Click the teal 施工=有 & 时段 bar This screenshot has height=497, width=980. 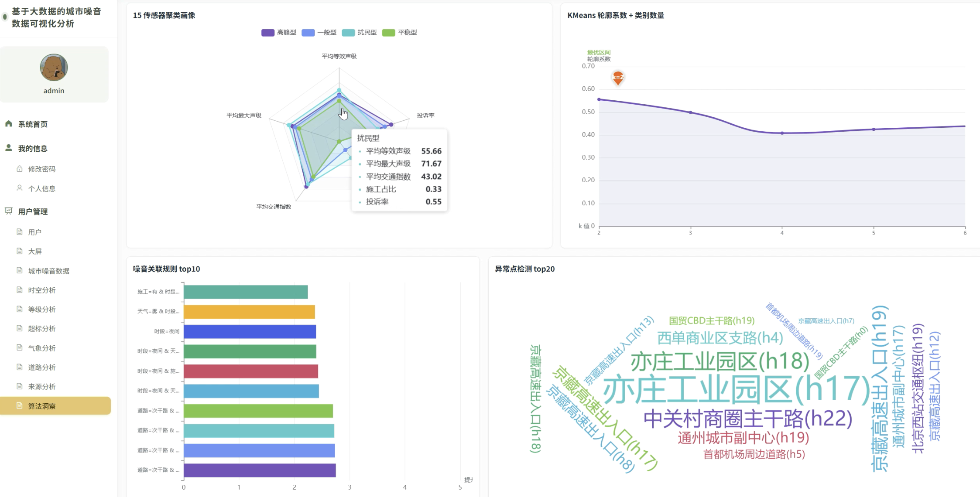(x=246, y=292)
